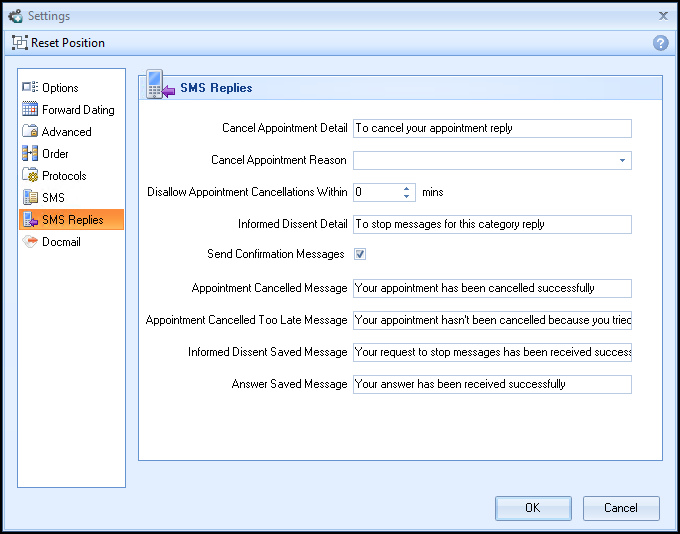Click the Options icon in sidebar
The image size is (680, 534).
[x=30, y=88]
